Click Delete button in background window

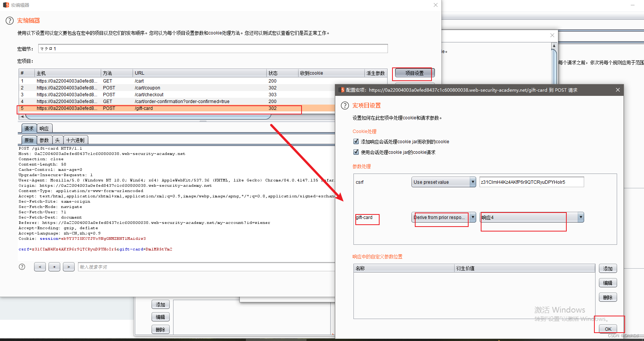click(161, 330)
